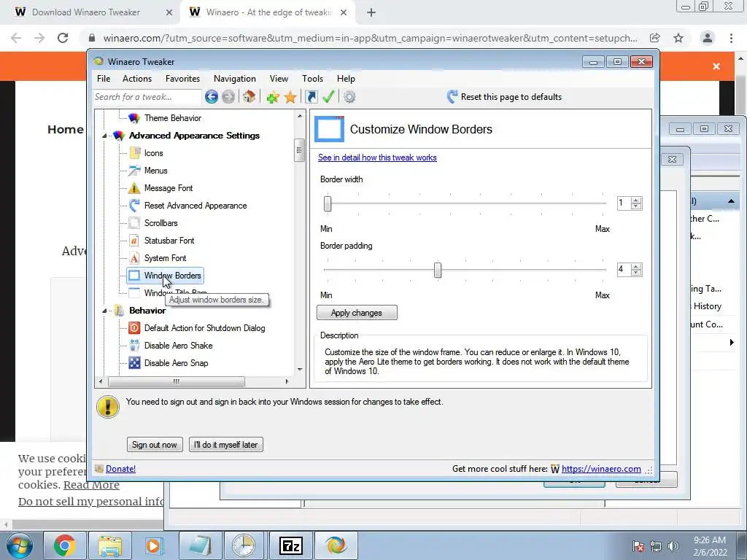Open the Donate! link

pos(120,469)
